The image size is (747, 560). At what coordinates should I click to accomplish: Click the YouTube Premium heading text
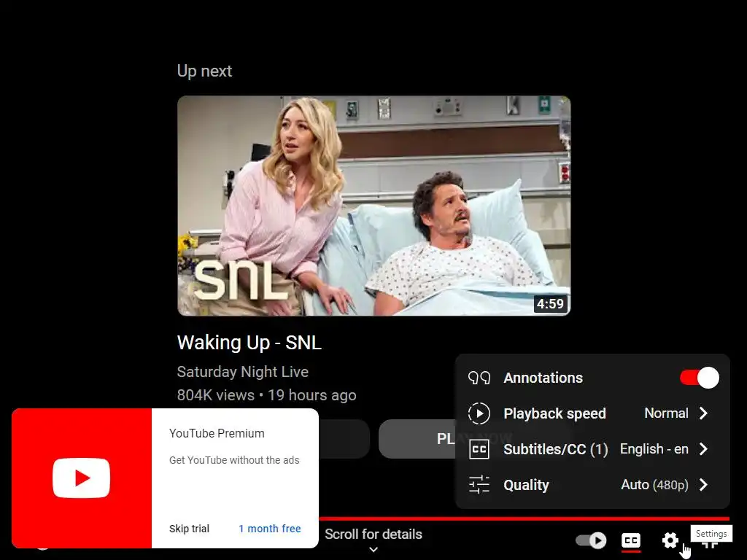(217, 433)
